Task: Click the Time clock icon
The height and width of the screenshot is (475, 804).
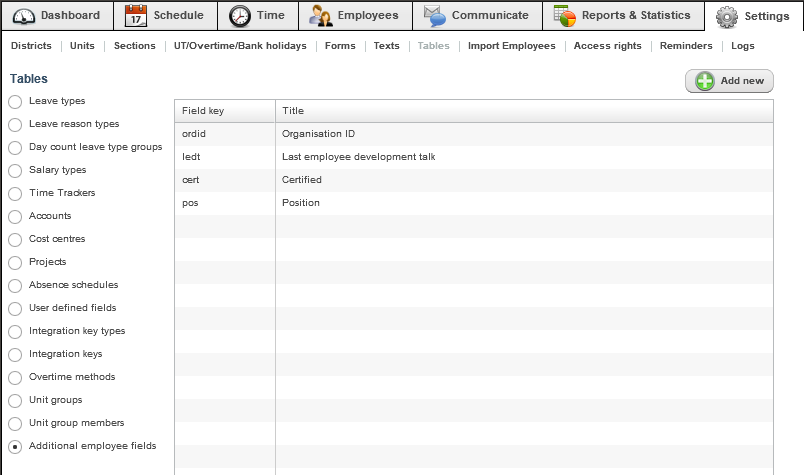Action: (240, 16)
